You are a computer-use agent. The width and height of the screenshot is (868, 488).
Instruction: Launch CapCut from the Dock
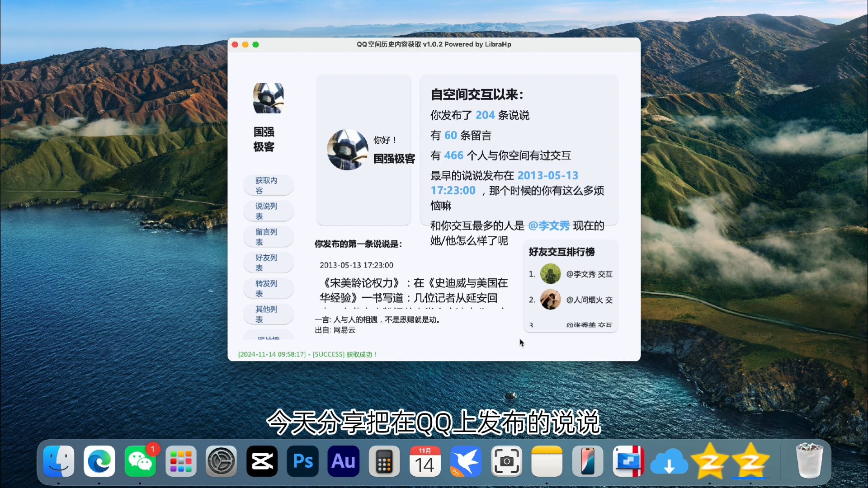click(262, 461)
